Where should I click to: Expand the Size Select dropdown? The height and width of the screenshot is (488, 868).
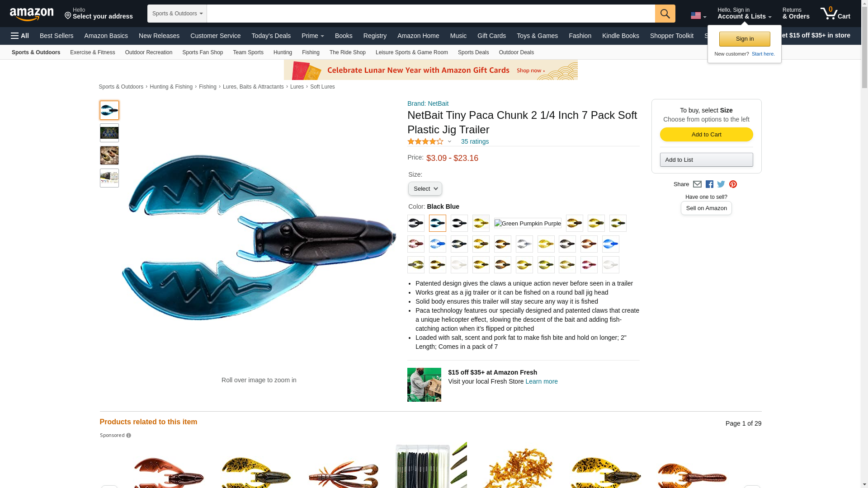click(425, 189)
